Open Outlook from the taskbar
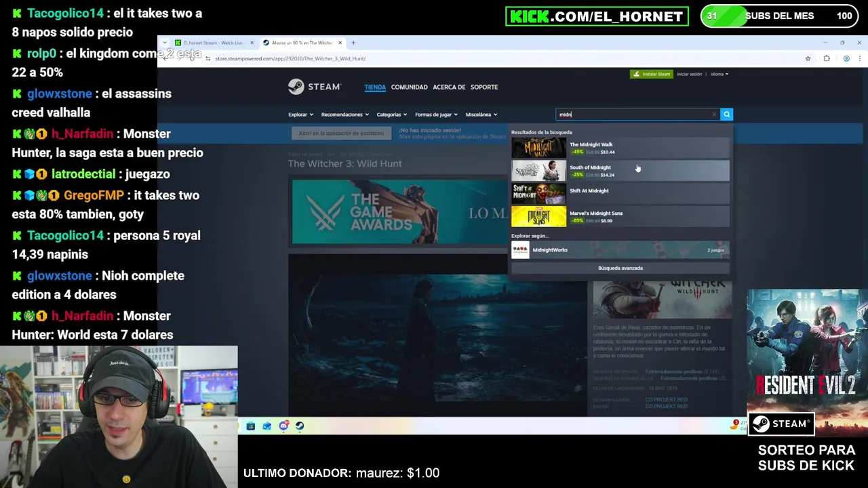 click(x=267, y=426)
